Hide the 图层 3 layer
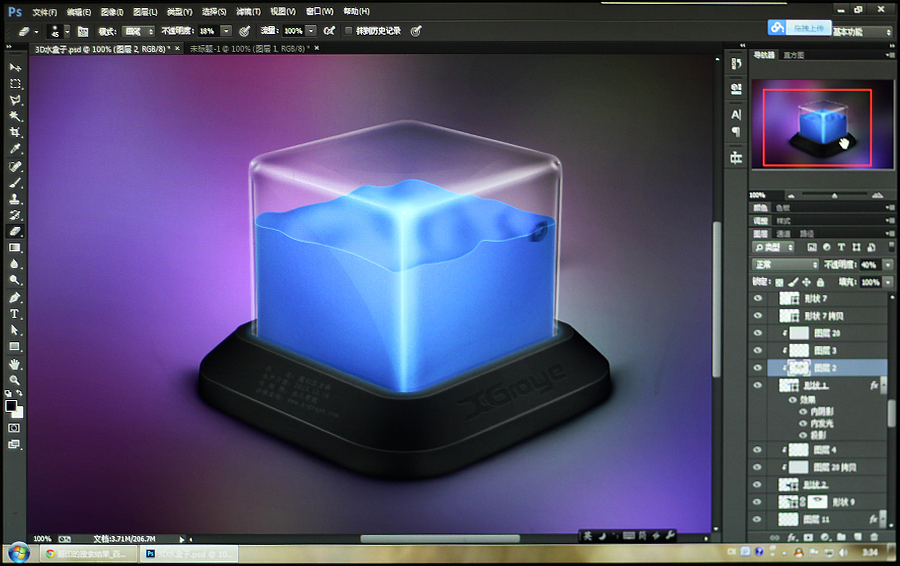Image resolution: width=900 pixels, height=566 pixels. (x=758, y=350)
